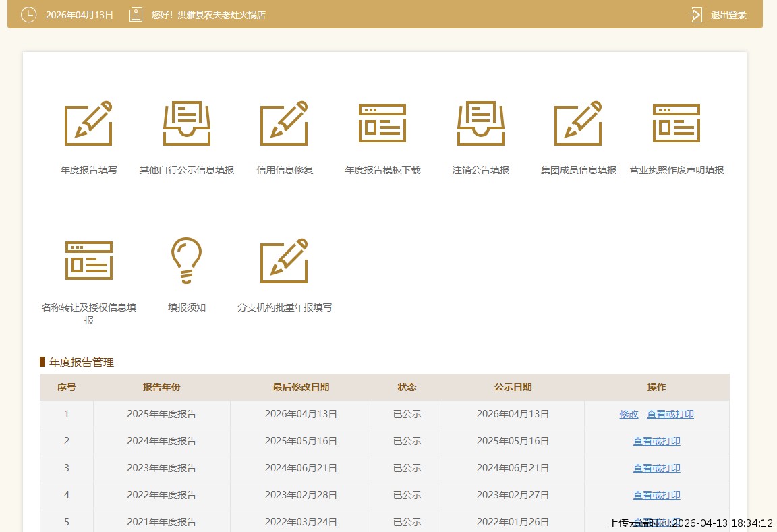Viewport: 777px width, 532px height.
Task: Click the 报告年份 column header
Action: tap(162, 387)
